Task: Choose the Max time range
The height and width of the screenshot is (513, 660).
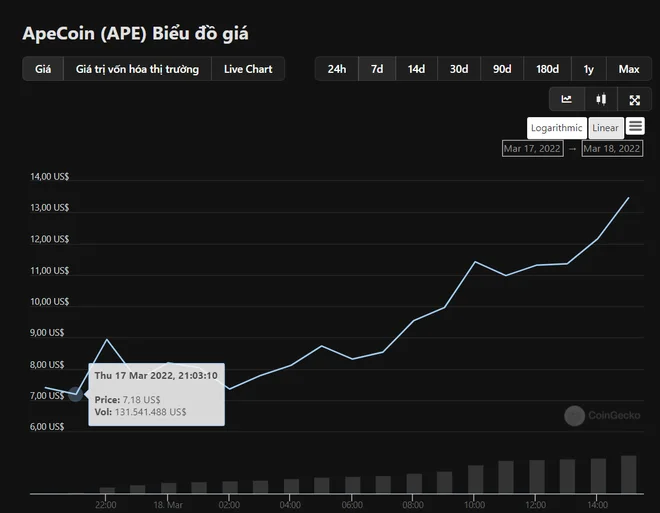Action: pyautogui.click(x=629, y=69)
